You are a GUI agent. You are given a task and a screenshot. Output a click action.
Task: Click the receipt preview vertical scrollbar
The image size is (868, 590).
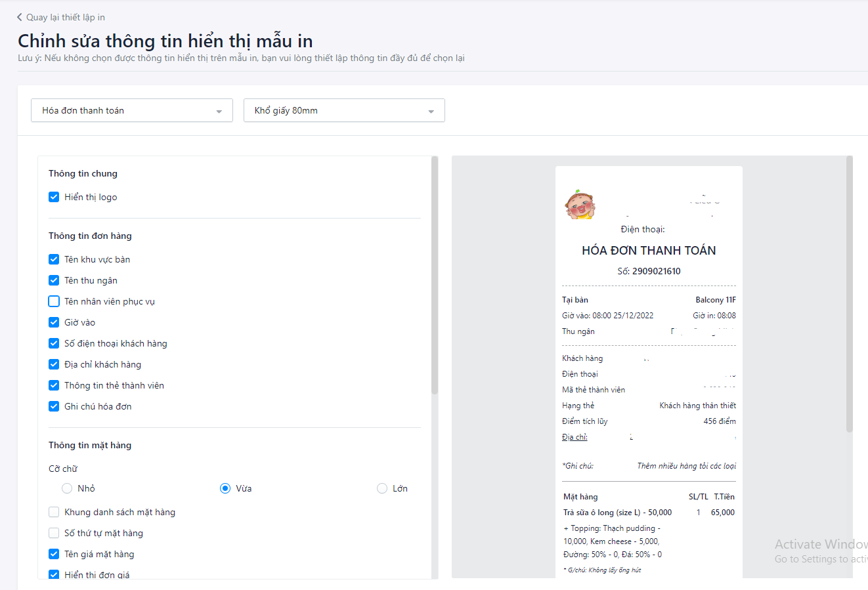850,293
